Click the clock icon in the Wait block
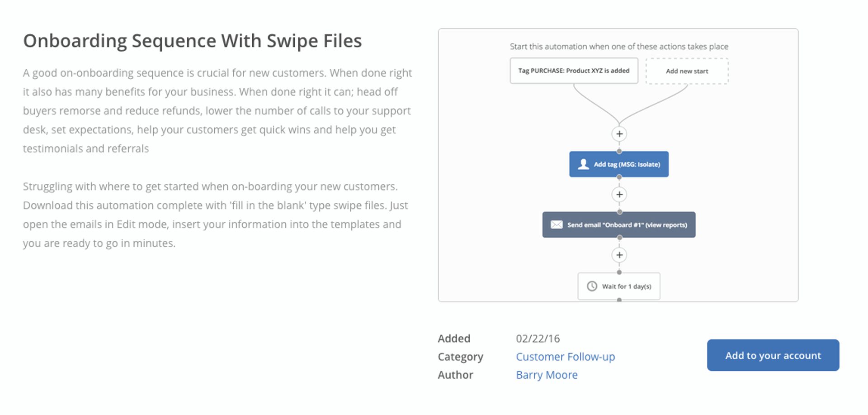Image resolution: width=868 pixels, height=415 pixels. (x=592, y=286)
